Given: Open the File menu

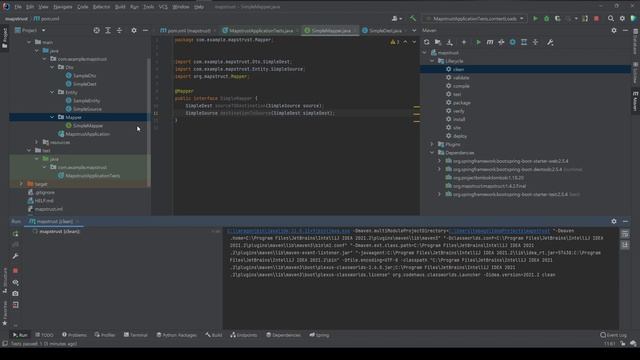Looking at the screenshot, I should click(x=18, y=7).
